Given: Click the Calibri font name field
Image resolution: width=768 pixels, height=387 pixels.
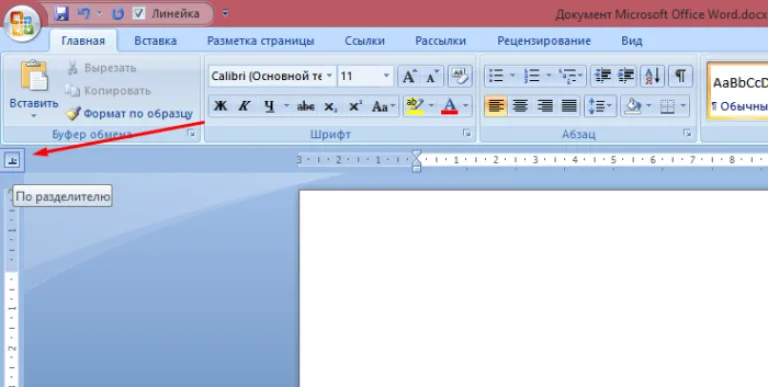Looking at the screenshot, I should point(266,76).
